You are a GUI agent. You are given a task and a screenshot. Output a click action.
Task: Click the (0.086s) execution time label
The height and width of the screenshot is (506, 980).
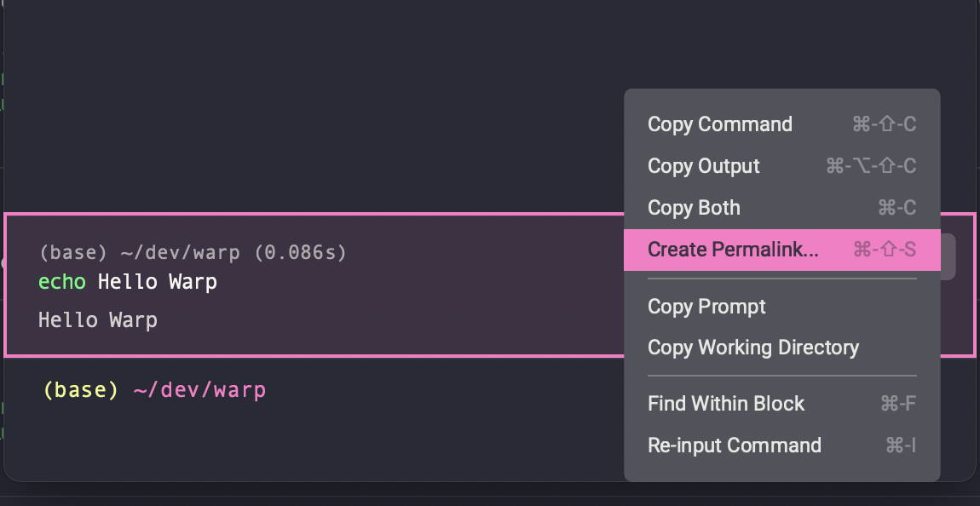pyautogui.click(x=300, y=252)
